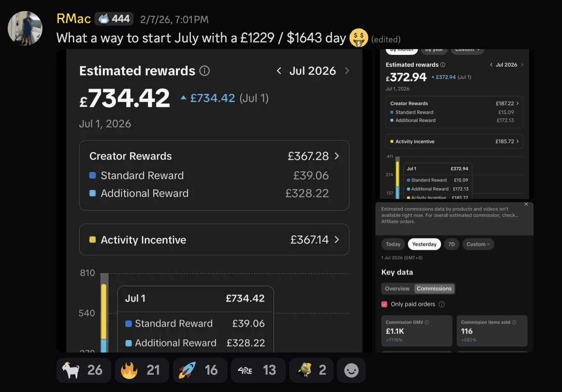The image size is (562, 392).
Task: Close the estimated commissions notice
Action: tap(526, 204)
